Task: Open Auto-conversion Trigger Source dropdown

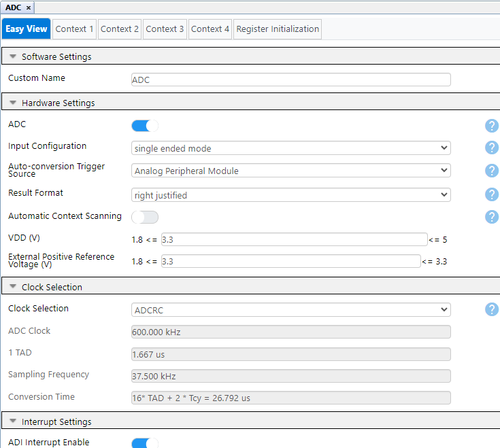Action: pyautogui.click(x=290, y=171)
